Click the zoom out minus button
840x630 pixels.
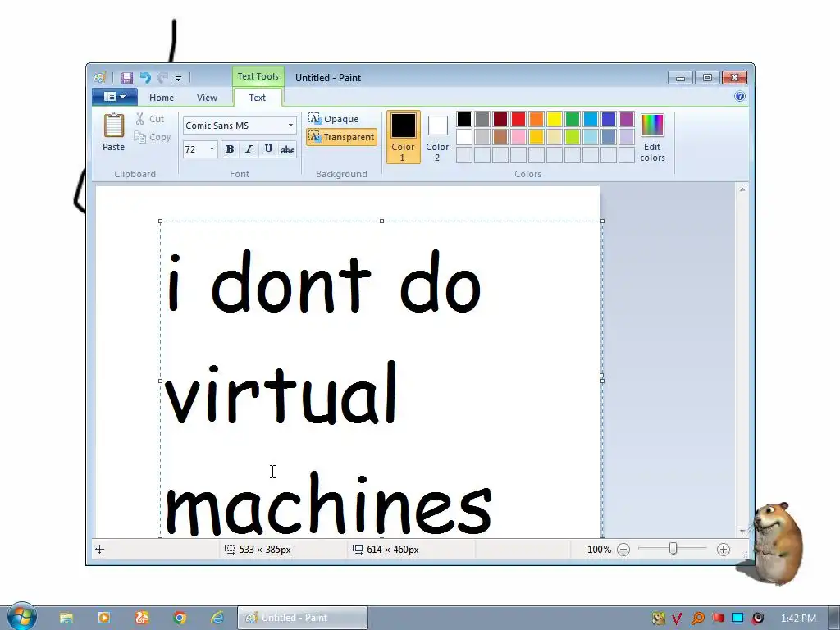(623, 550)
